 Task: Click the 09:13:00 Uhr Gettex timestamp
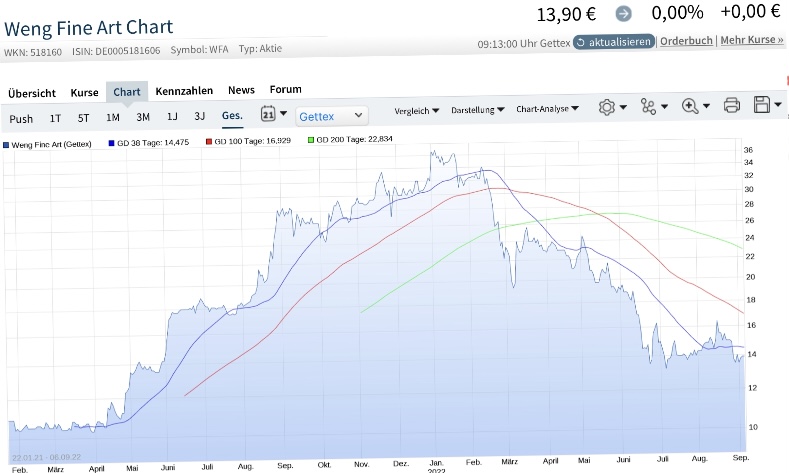[524, 44]
